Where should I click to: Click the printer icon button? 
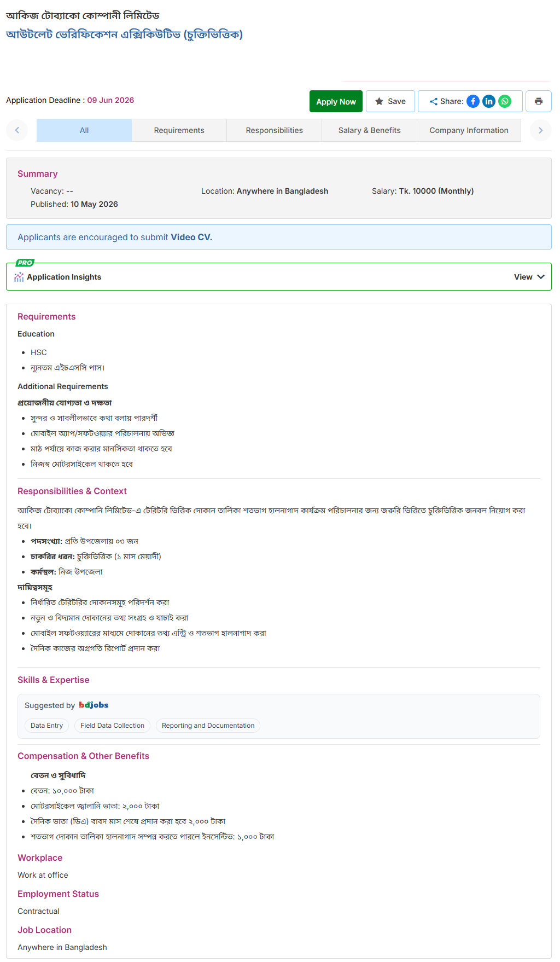point(539,101)
